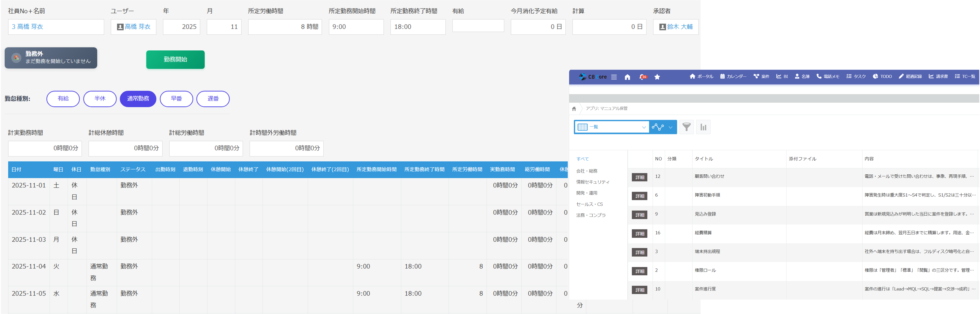This screenshot has width=980, height=314.
Task: Open the notifications bell showing 16
Action: pos(642,77)
